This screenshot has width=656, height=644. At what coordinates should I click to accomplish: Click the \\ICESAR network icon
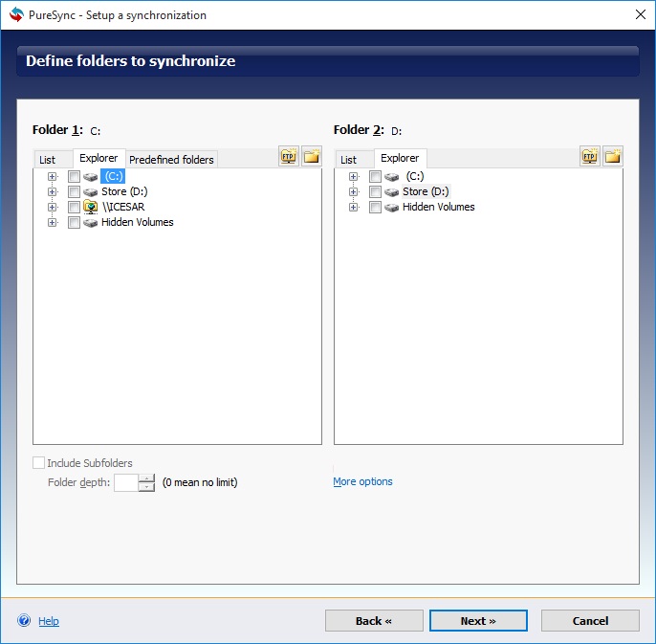coord(90,207)
